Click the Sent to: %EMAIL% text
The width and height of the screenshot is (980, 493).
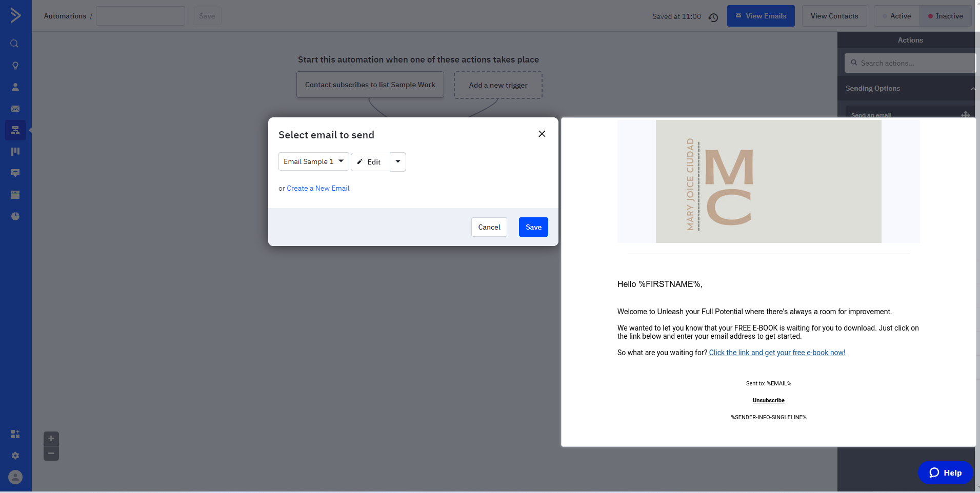(x=768, y=383)
